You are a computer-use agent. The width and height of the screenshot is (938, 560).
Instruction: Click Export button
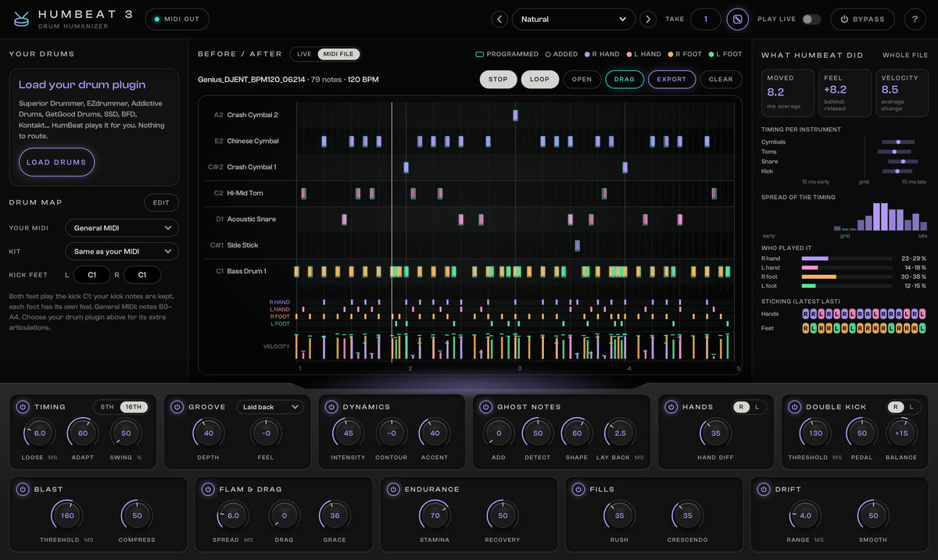[x=671, y=79]
